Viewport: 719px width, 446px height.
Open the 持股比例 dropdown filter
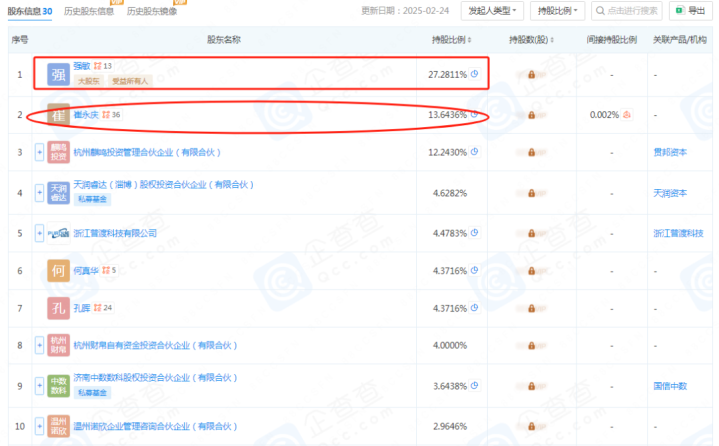[558, 11]
